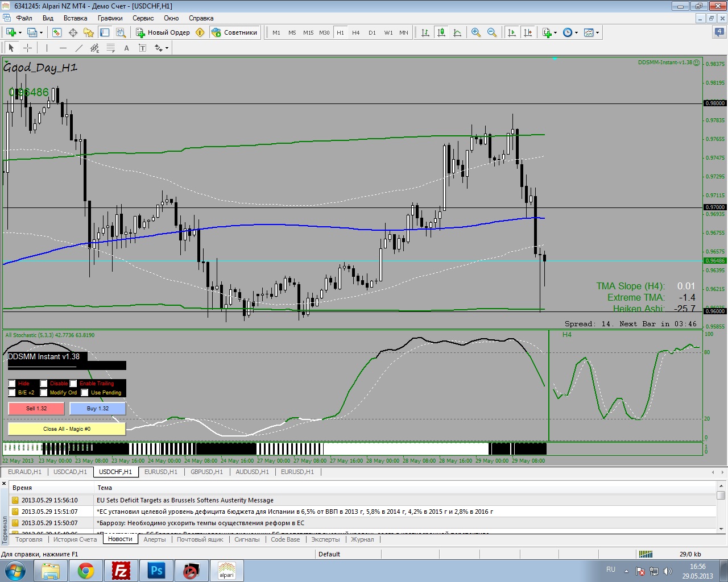The image size is (728, 582).
Task: Click the Close All - Magic #0 button
Action: point(67,429)
